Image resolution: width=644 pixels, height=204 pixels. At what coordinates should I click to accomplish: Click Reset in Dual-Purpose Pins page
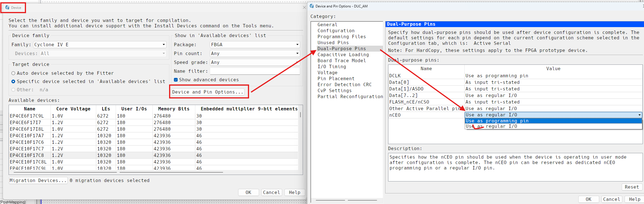pos(632,187)
